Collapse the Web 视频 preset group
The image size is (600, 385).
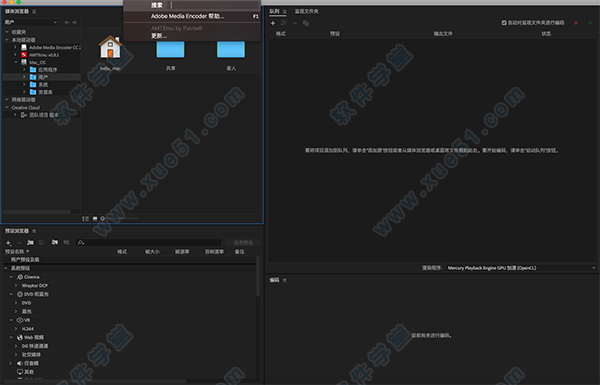11,338
